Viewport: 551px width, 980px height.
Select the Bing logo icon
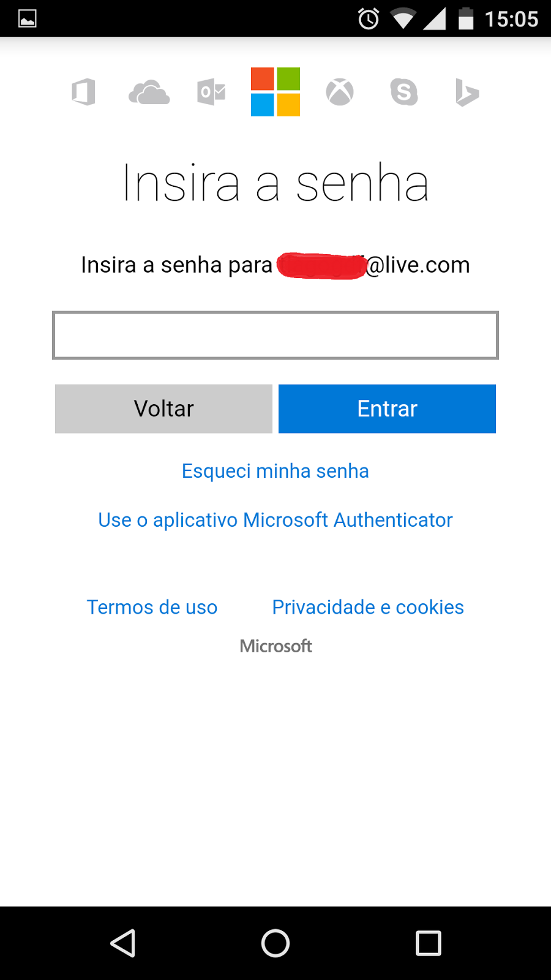467,93
